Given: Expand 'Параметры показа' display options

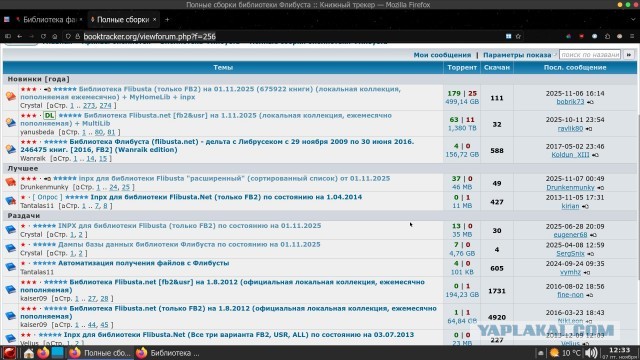Looking at the screenshot, I should pyautogui.click(x=517, y=55).
